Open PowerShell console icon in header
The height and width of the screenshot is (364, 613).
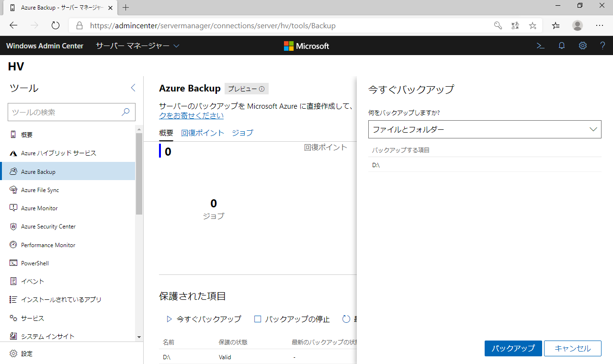point(541,46)
